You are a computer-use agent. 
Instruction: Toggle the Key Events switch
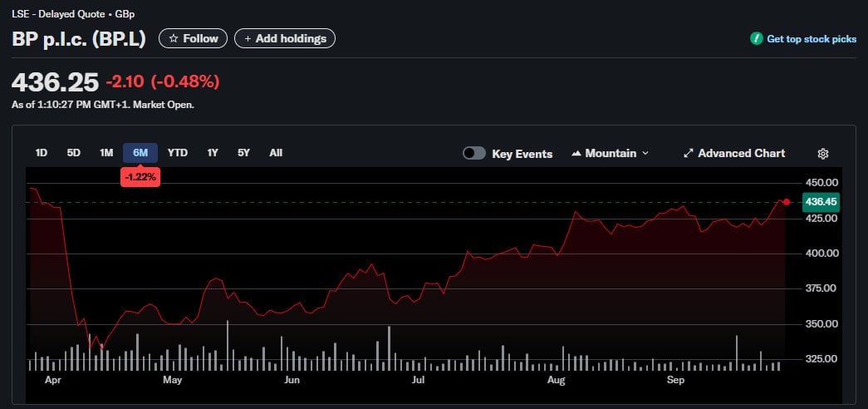[474, 154]
